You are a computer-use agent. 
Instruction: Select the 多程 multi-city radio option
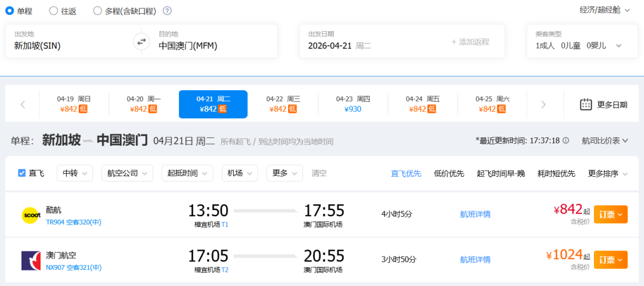pyautogui.click(x=98, y=11)
